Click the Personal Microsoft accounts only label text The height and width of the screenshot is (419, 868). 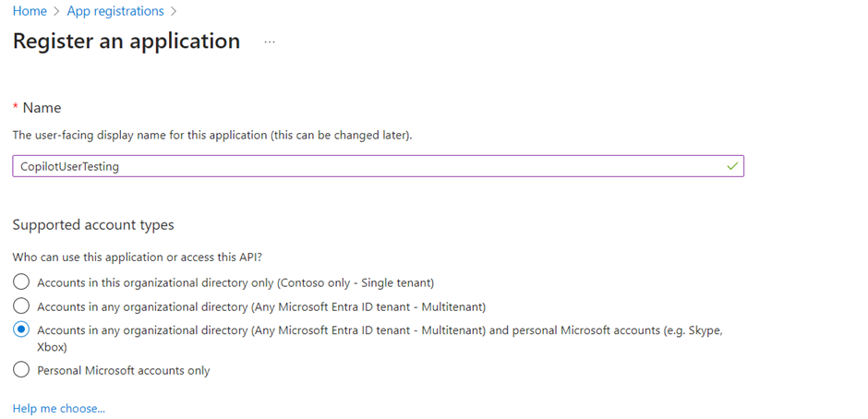[x=124, y=371]
